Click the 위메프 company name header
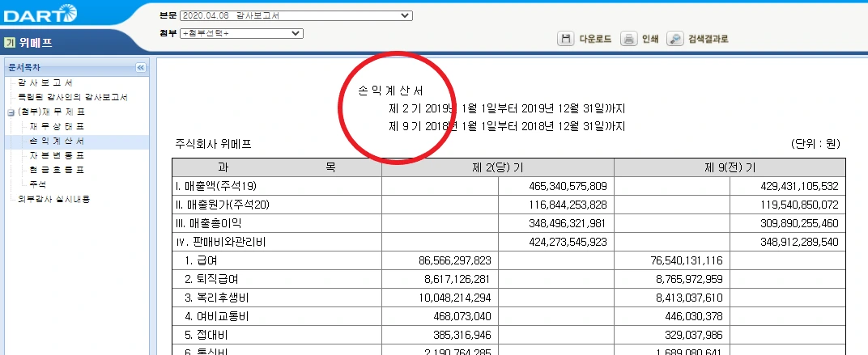The image size is (868, 355). click(x=36, y=43)
